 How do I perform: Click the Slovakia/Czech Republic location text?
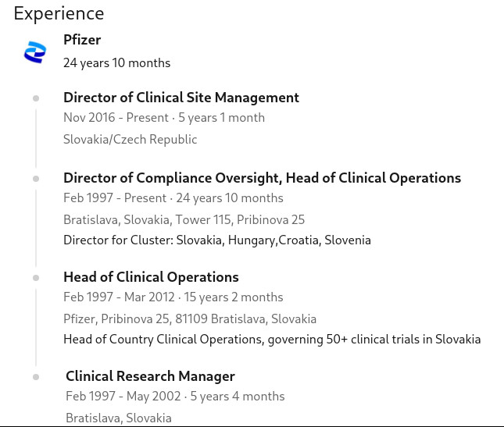(130, 140)
